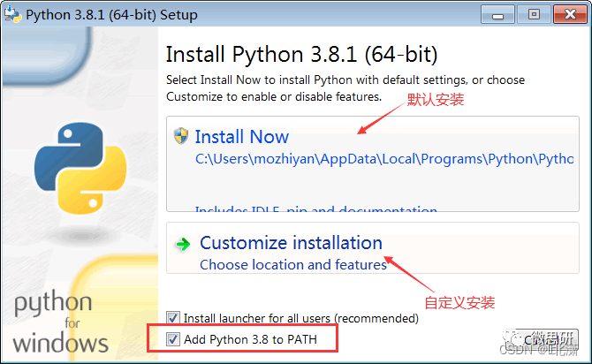Click the Includes IDLE, pip and documentation text
The height and width of the screenshot is (364, 592).
[x=315, y=211]
